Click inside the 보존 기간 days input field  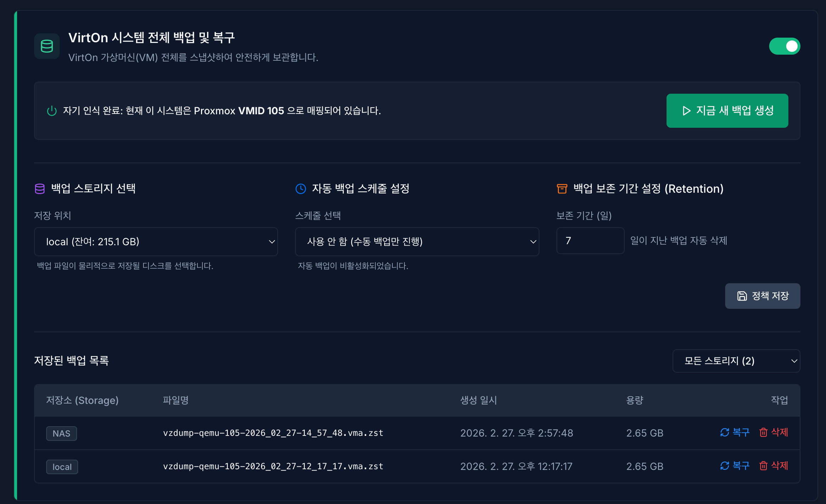point(590,241)
